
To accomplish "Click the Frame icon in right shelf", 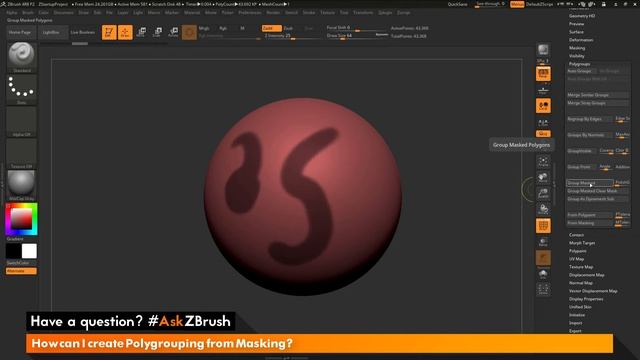I will click(x=543, y=162).
